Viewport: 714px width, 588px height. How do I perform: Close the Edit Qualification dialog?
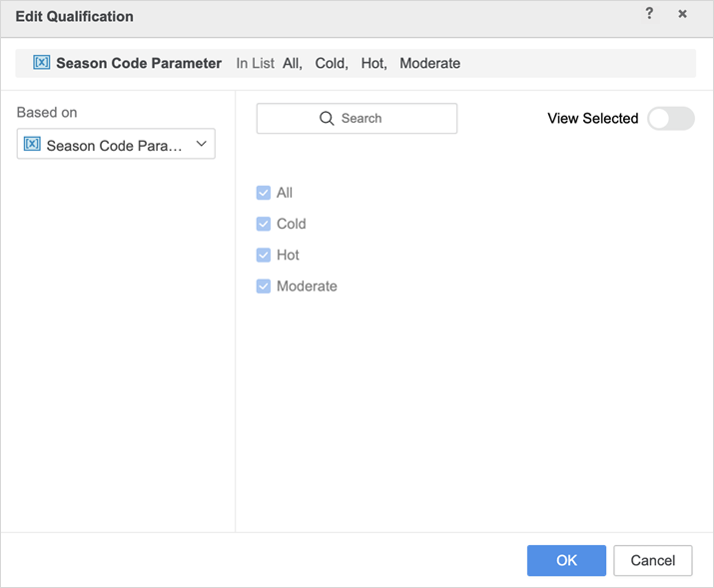coord(682,14)
